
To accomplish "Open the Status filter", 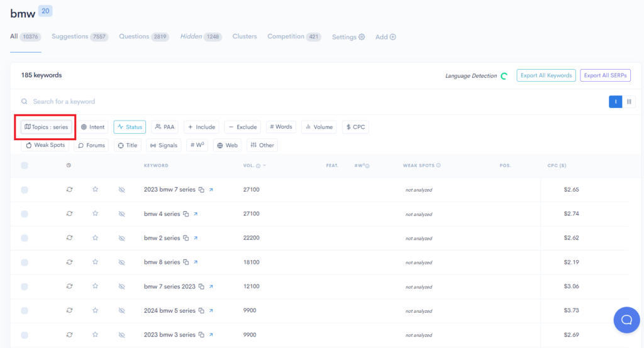I will pyautogui.click(x=130, y=128).
